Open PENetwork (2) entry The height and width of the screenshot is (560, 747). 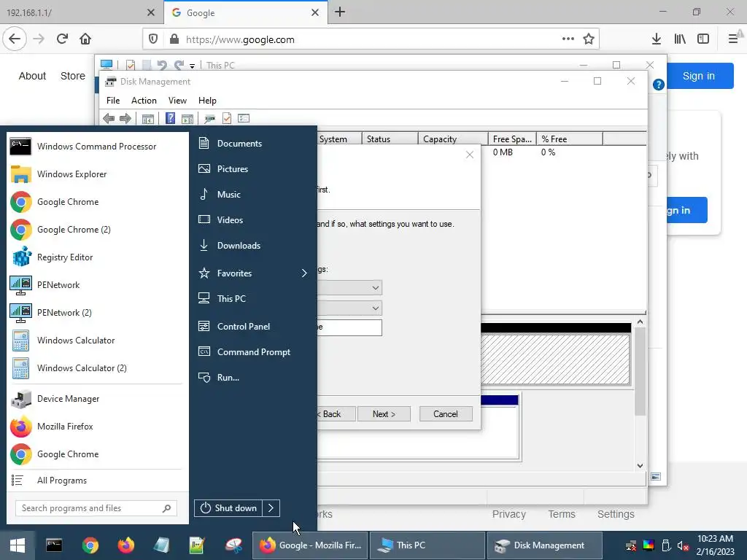click(96, 312)
